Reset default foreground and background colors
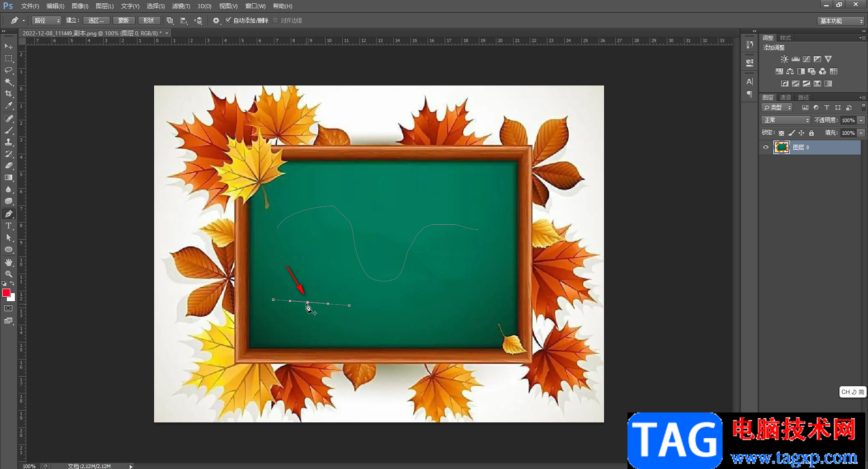Screen dimensions: 868x469 [4, 283]
